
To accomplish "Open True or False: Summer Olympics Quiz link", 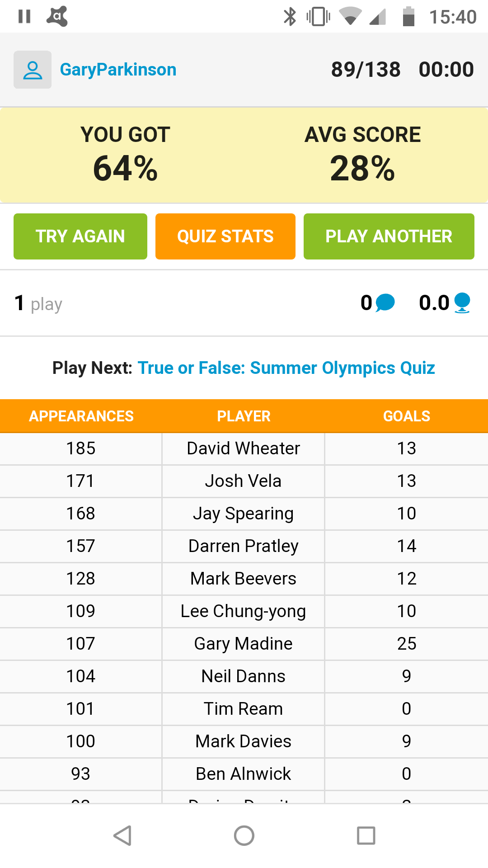I will 286,368.
